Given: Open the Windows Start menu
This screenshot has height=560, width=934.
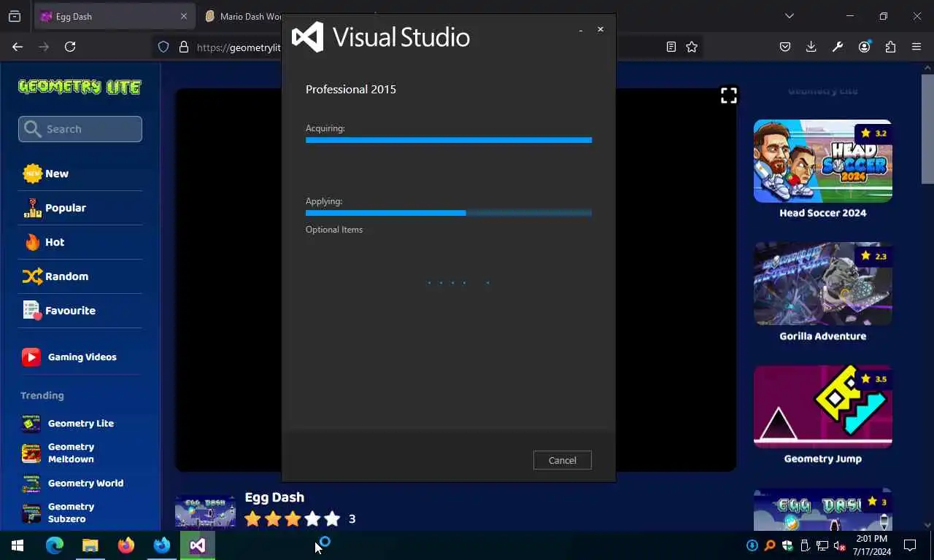Looking at the screenshot, I should tap(18, 545).
